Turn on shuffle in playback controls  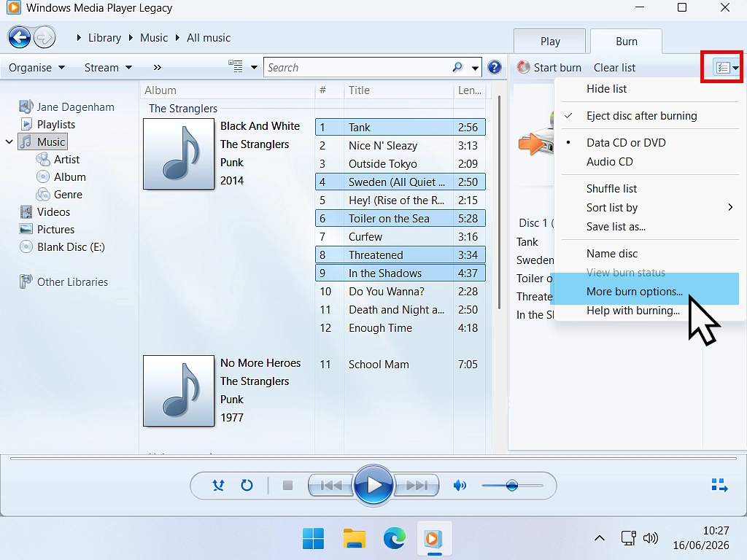[x=218, y=485]
